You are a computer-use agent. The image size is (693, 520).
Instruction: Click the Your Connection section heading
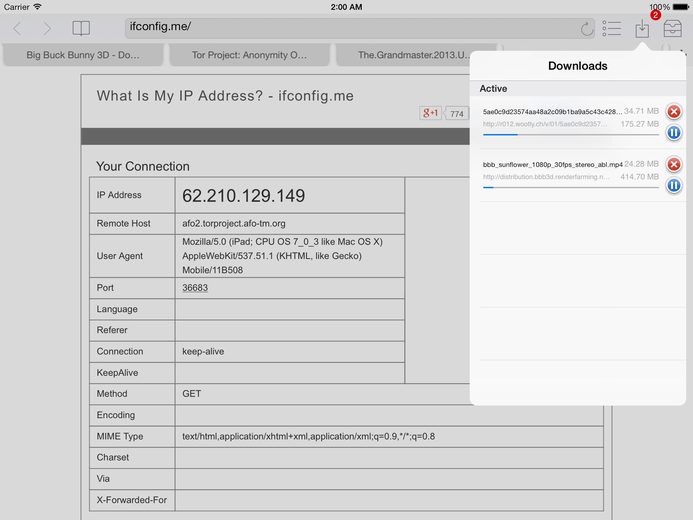click(143, 166)
